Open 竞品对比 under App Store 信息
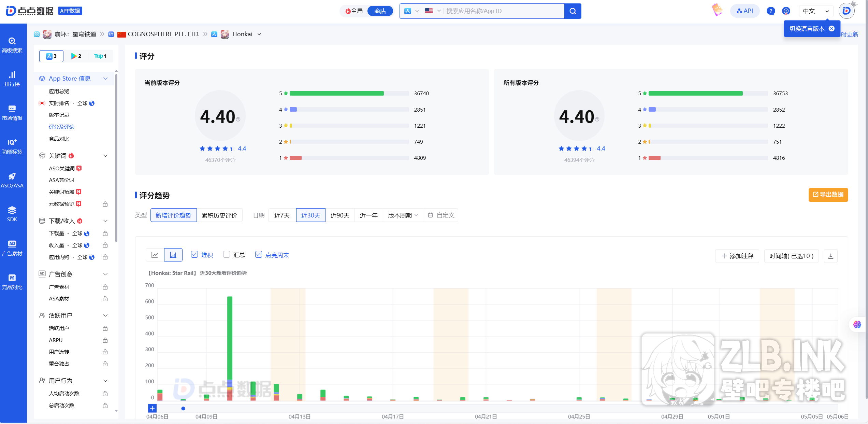The height and width of the screenshot is (424, 868). coord(59,139)
